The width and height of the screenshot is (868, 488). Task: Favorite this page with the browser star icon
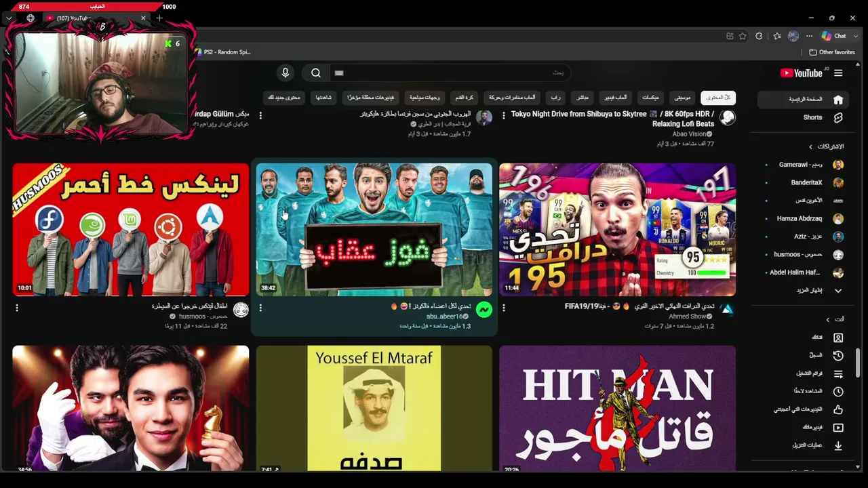(743, 36)
